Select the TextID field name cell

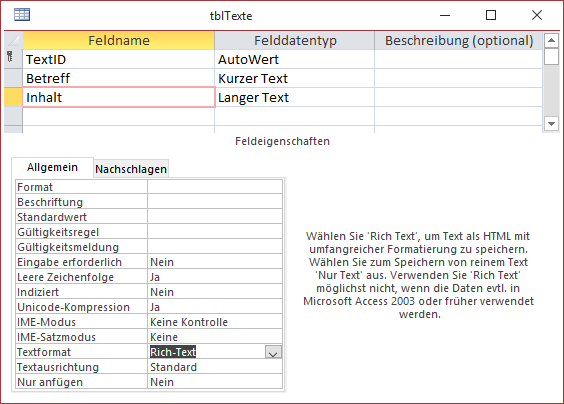tap(119, 59)
